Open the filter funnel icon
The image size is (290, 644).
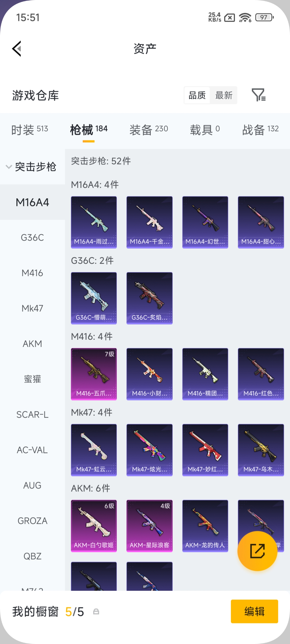pyautogui.click(x=259, y=95)
